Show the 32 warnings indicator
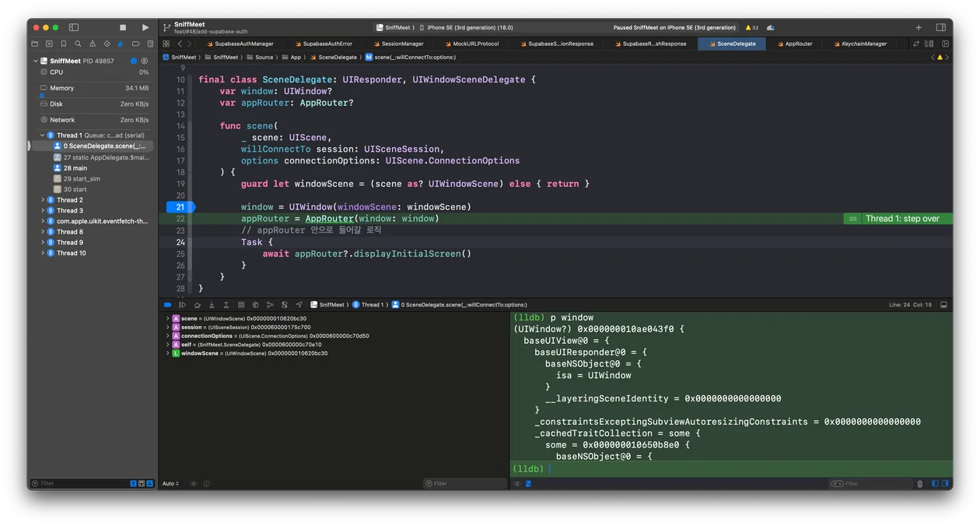The height and width of the screenshot is (526, 980). (751, 27)
